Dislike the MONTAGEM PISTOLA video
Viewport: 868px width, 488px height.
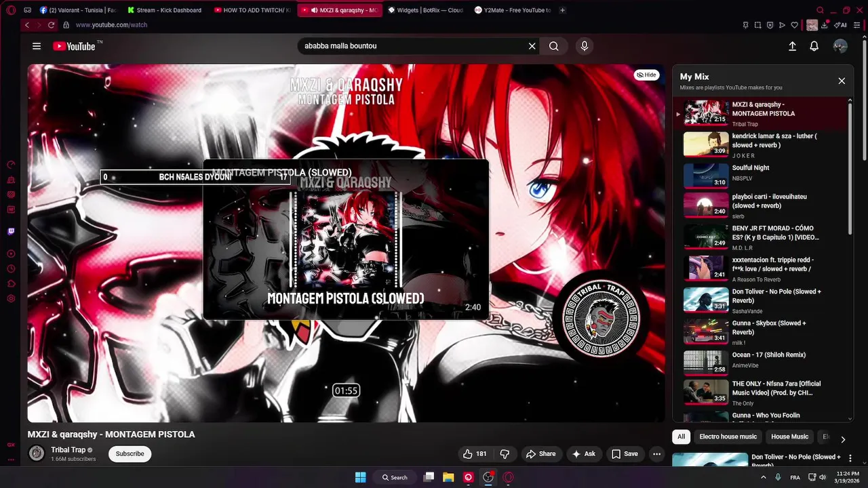tap(505, 454)
